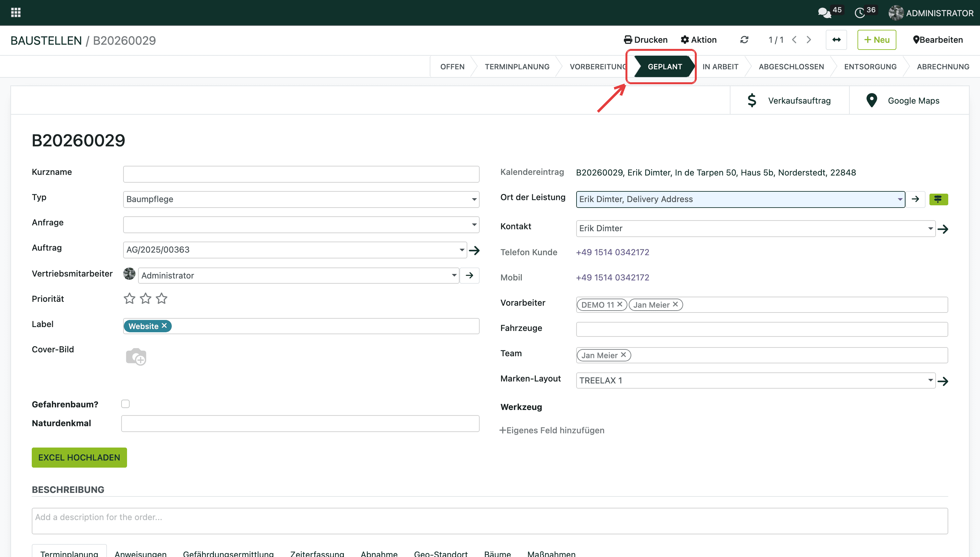Click the green signpost button
Screen dimensions: 980x557
(938, 199)
